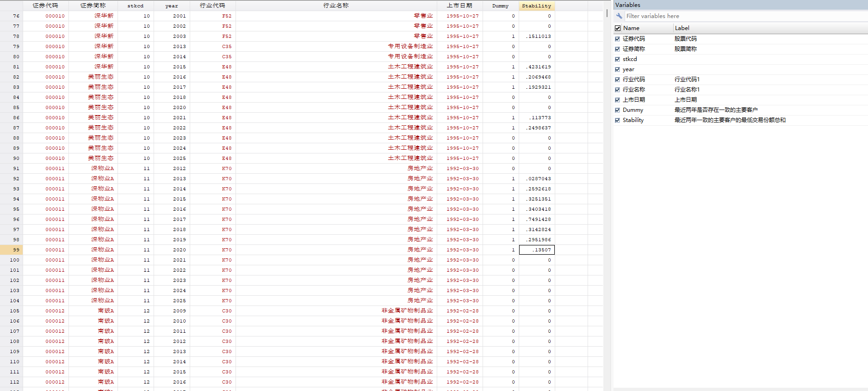Toggle the select-all checkbox beside Name header

click(x=618, y=28)
